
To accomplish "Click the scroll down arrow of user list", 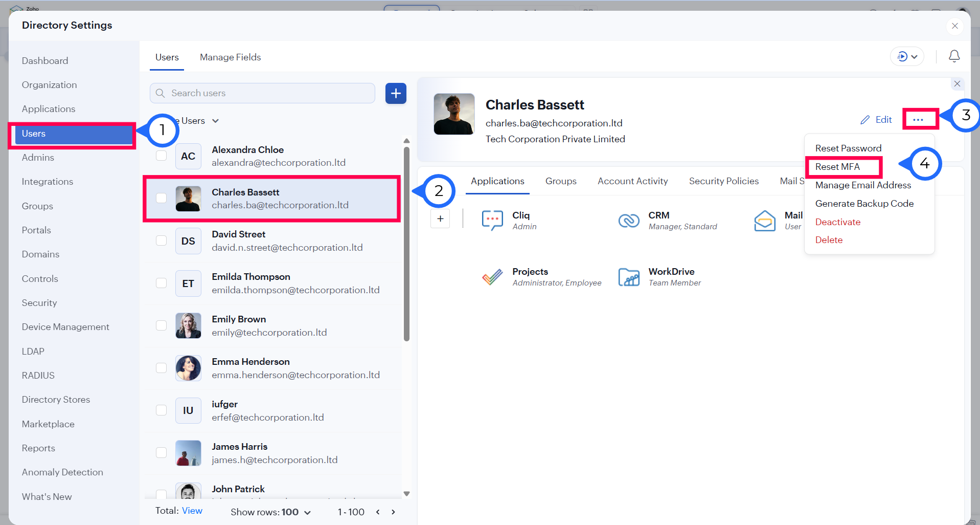I will coord(406,494).
